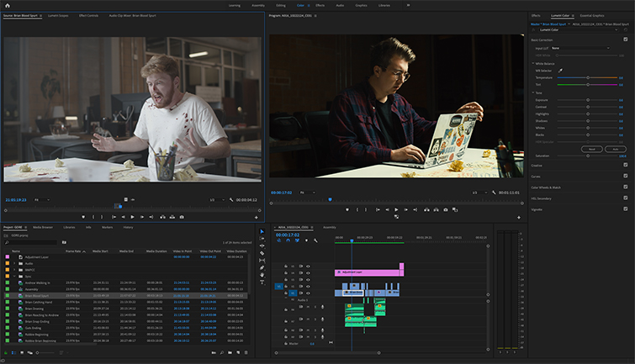Open Lumetri Color effect dropdown
This screenshot has height=364, width=635.
[579, 29]
